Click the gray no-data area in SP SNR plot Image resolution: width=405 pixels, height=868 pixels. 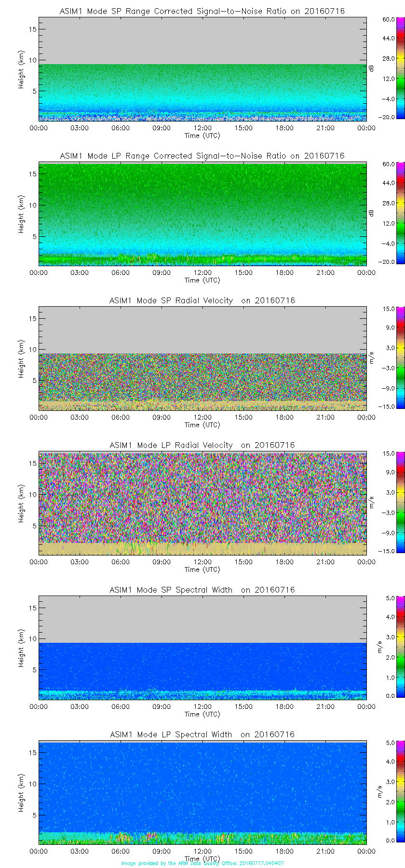pos(202,41)
